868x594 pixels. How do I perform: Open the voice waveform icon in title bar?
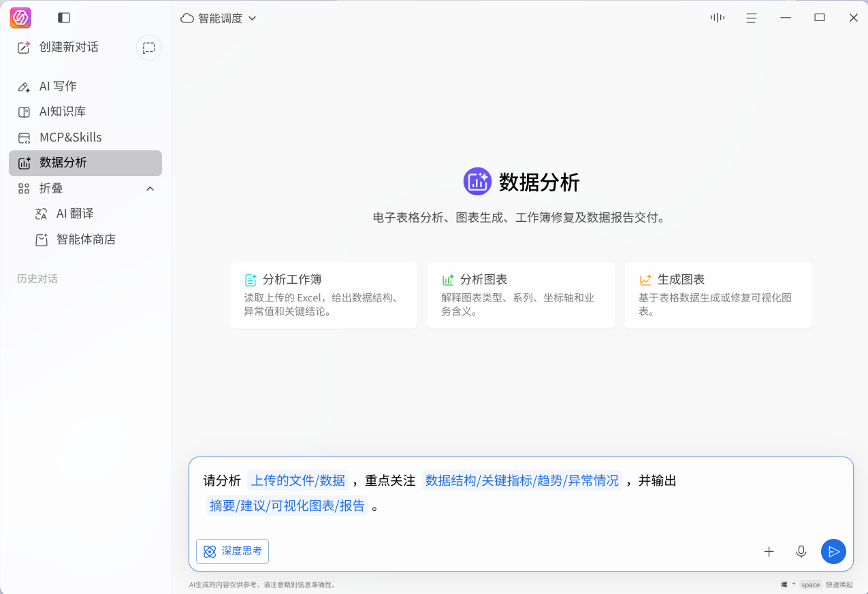(x=718, y=18)
